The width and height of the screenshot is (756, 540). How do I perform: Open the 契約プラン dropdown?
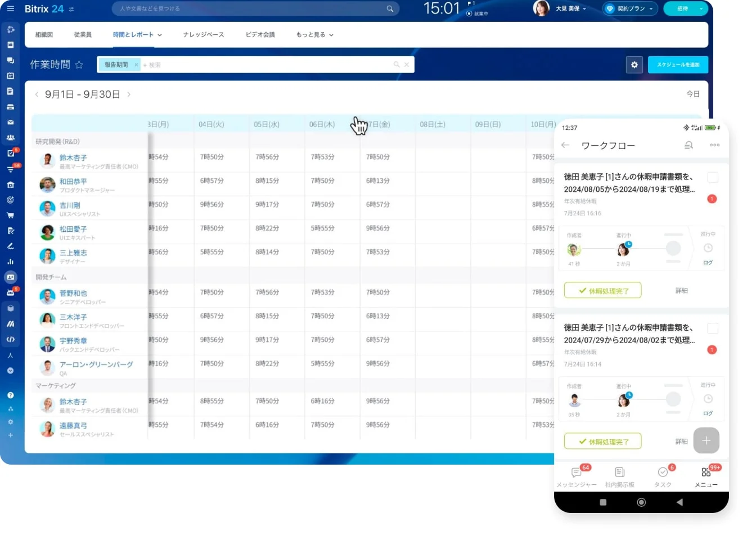(629, 9)
